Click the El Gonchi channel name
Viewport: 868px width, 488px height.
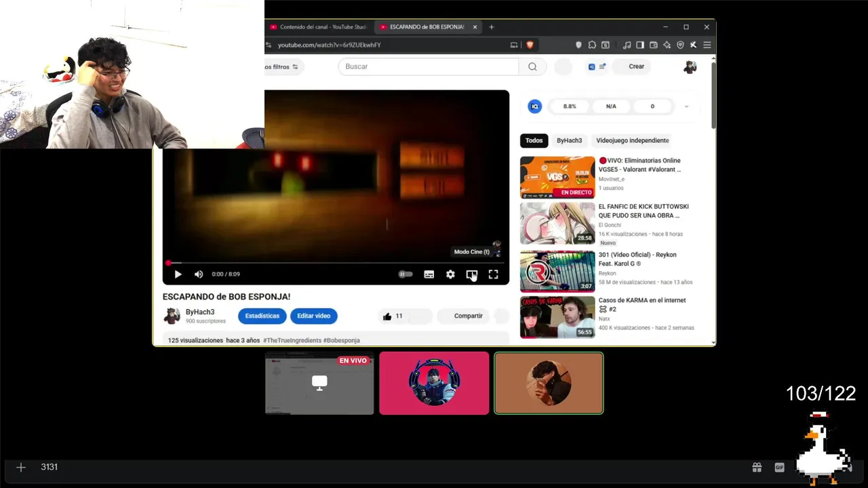point(610,225)
